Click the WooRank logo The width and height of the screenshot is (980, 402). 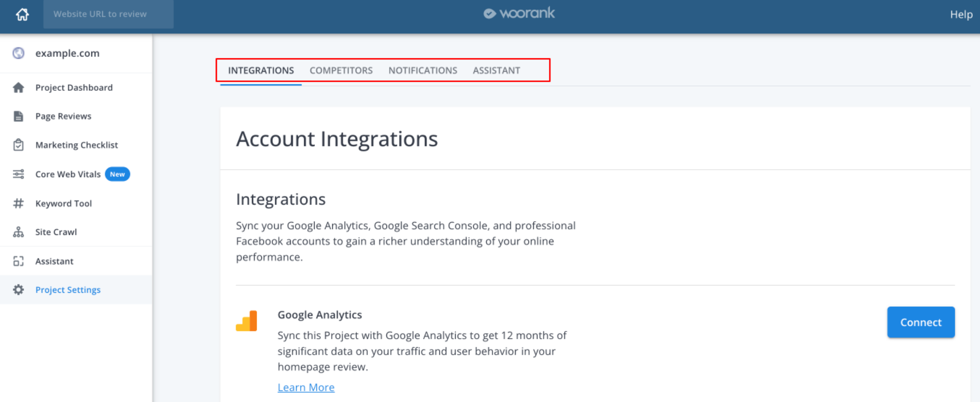pos(519,13)
